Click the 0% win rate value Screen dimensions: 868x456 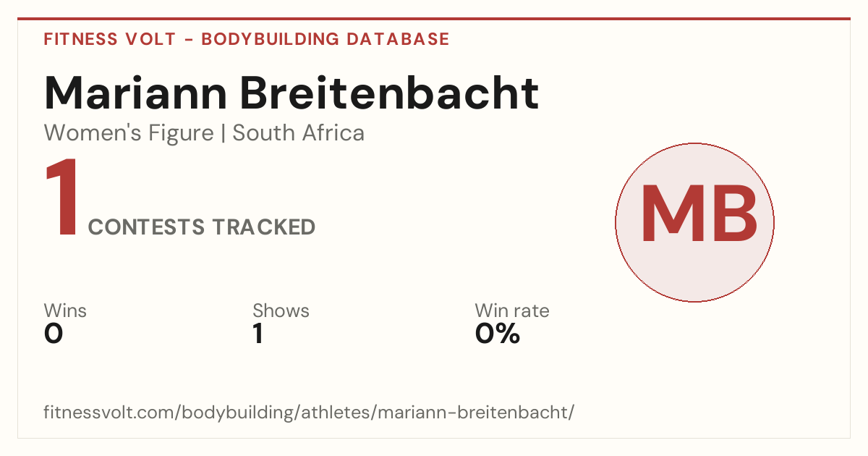498,334
